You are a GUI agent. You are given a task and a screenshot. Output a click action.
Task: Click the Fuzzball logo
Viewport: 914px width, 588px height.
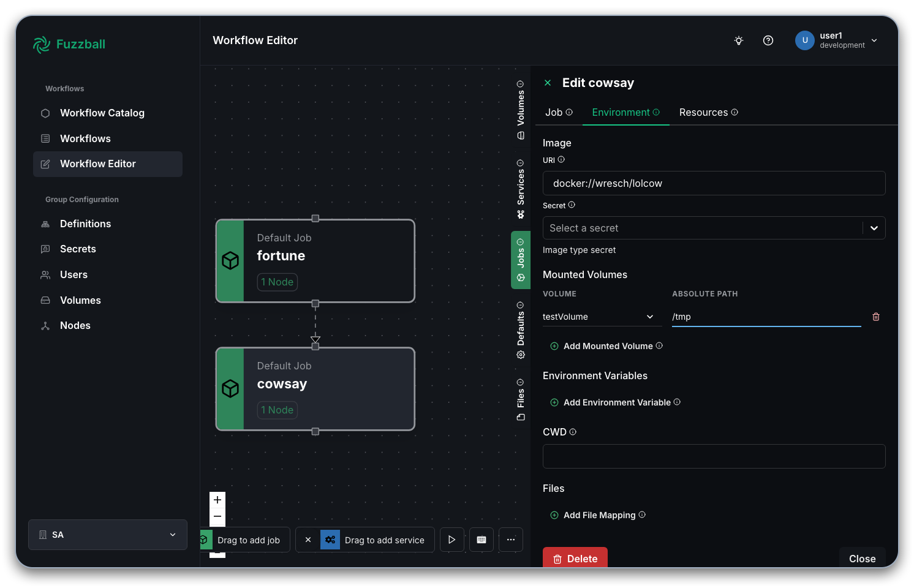pyautogui.click(x=69, y=44)
